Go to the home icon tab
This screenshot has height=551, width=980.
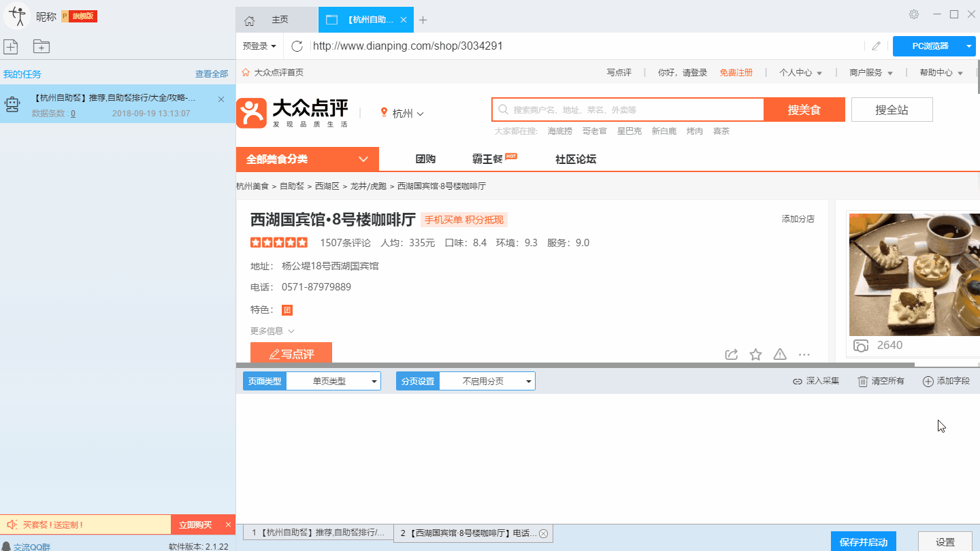pos(249,20)
